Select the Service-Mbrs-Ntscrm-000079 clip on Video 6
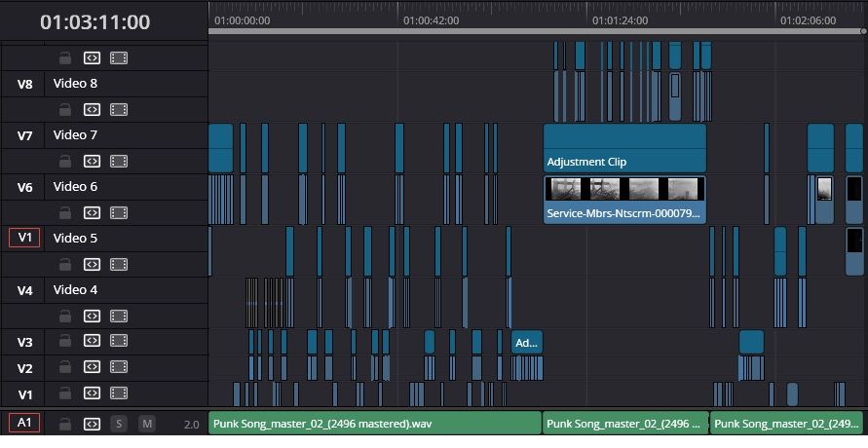The height and width of the screenshot is (448, 868). [624, 200]
